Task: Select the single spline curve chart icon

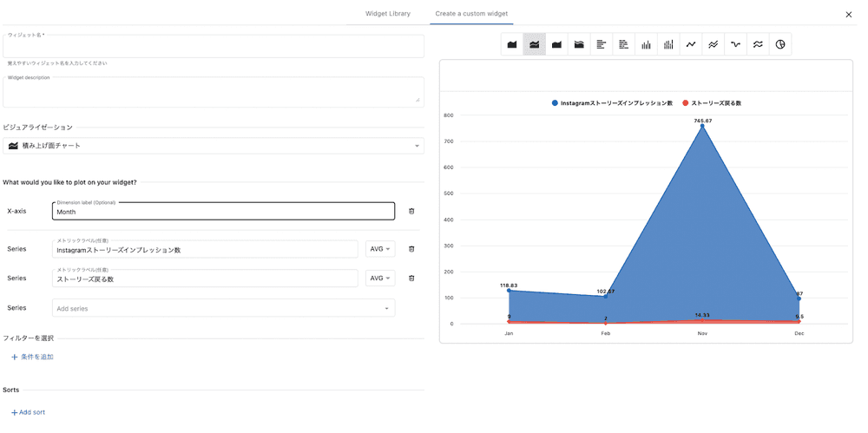Action: click(735, 44)
